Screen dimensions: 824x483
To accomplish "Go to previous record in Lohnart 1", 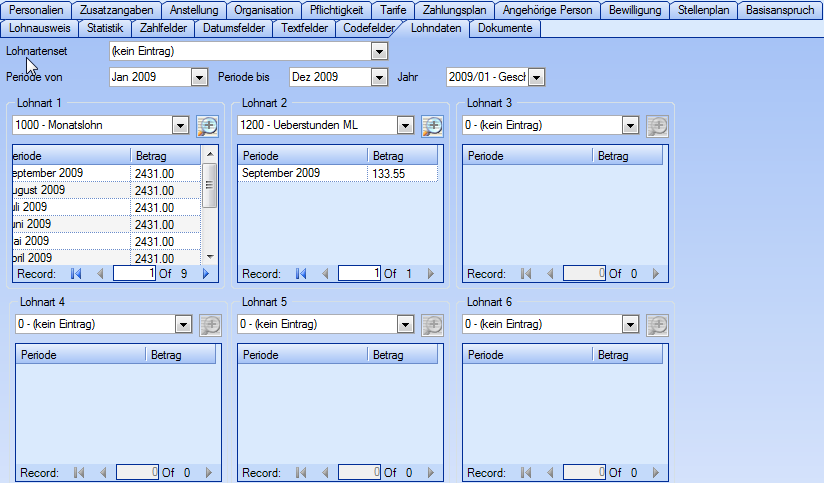I will click(x=100, y=273).
